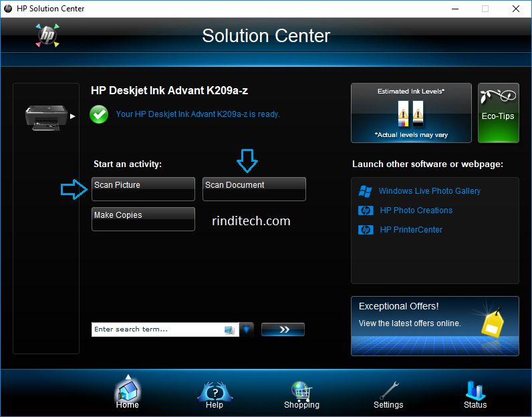Click the HP Solution Center title bar icon
Viewport: 532px width, 417px height.
point(8,9)
